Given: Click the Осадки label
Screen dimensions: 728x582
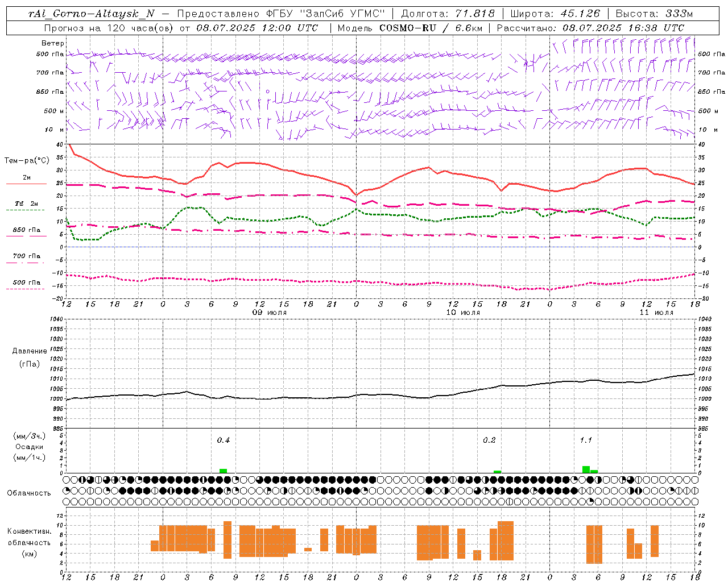Looking at the screenshot, I should click(x=29, y=447).
